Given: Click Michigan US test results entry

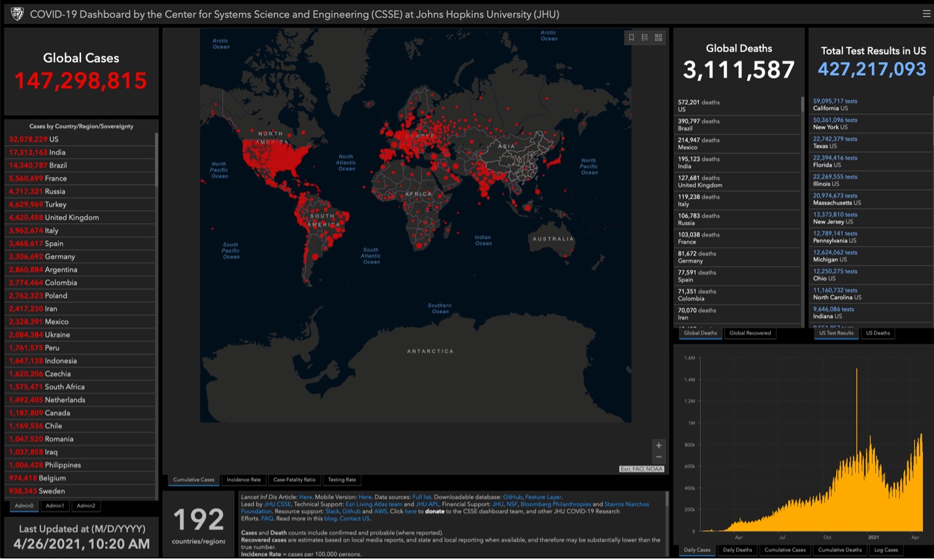Looking at the screenshot, I should tap(871, 256).
